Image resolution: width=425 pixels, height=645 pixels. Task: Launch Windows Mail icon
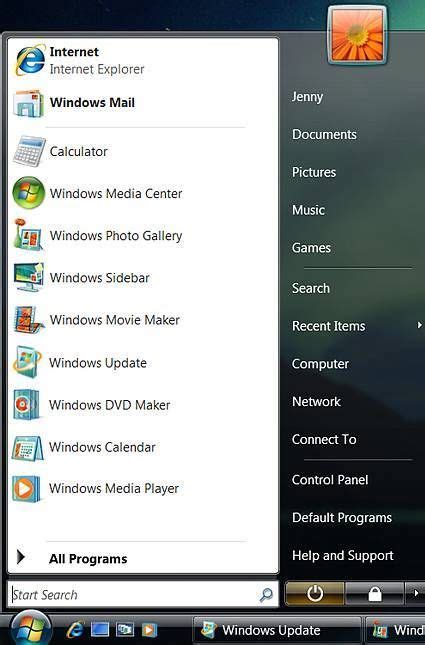pyautogui.click(x=28, y=103)
